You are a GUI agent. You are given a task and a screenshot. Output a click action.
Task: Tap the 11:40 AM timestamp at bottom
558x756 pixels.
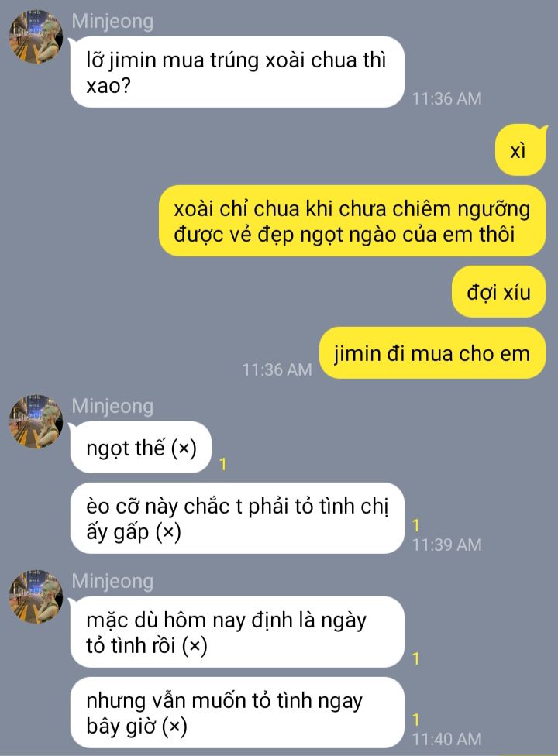446,739
